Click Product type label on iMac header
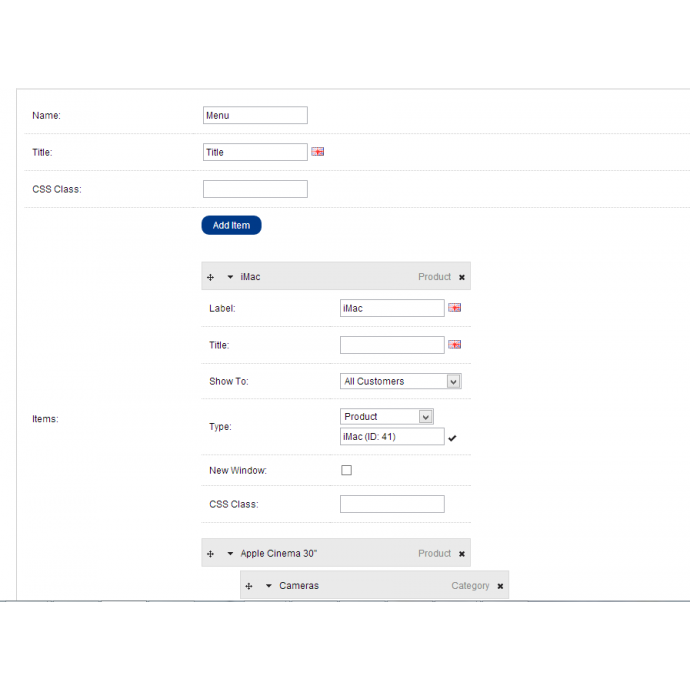The height and width of the screenshot is (690, 690). pyautogui.click(x=434, y=277)
